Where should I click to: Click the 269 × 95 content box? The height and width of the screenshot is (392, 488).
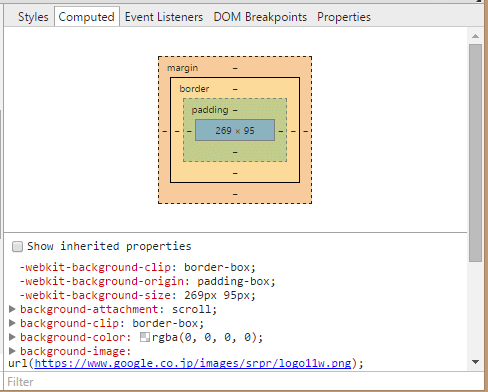(x=235, y=130)
